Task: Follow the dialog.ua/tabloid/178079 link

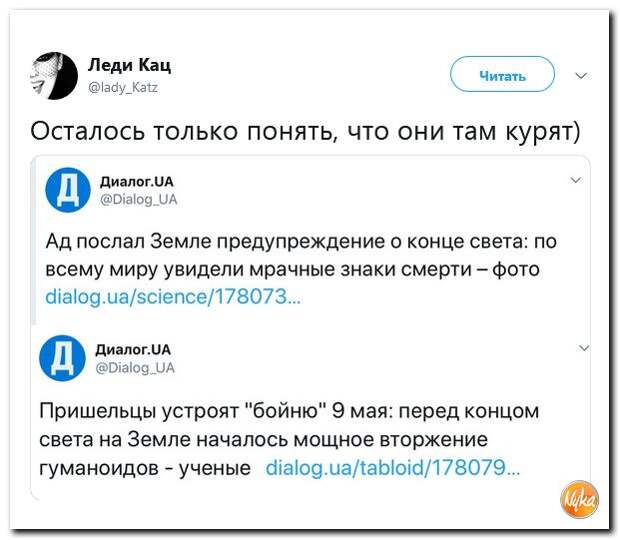Action: [x=393, y=468]
